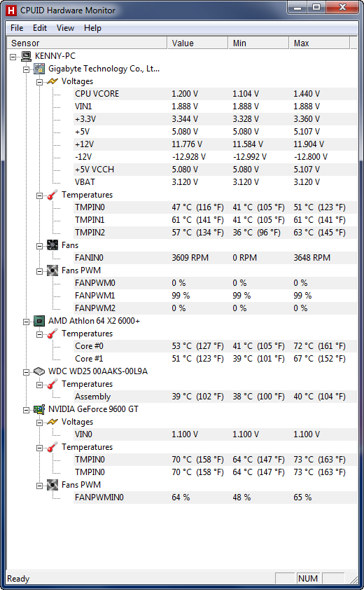Click the motherboard Fans black fan icon
Screen dimensions: 364x590
(x=52, y=245)
